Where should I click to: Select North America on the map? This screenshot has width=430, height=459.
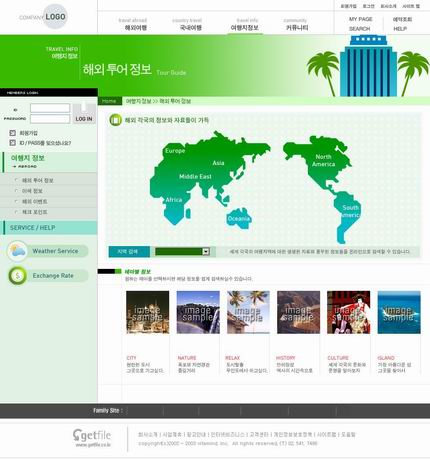coord(323,160)
